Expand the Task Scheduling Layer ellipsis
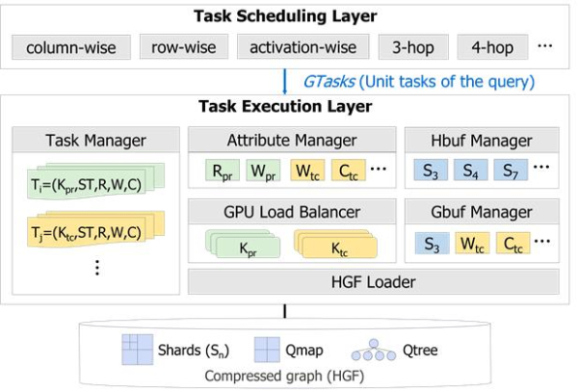This screenshot has width=578, height=392. 545,47
